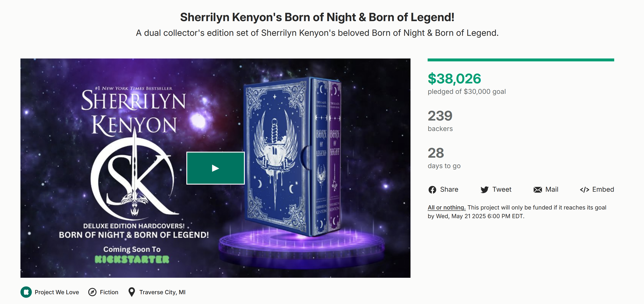Click the Project We Love badge icon
The image size is (644, 304).
click(26, 292)
